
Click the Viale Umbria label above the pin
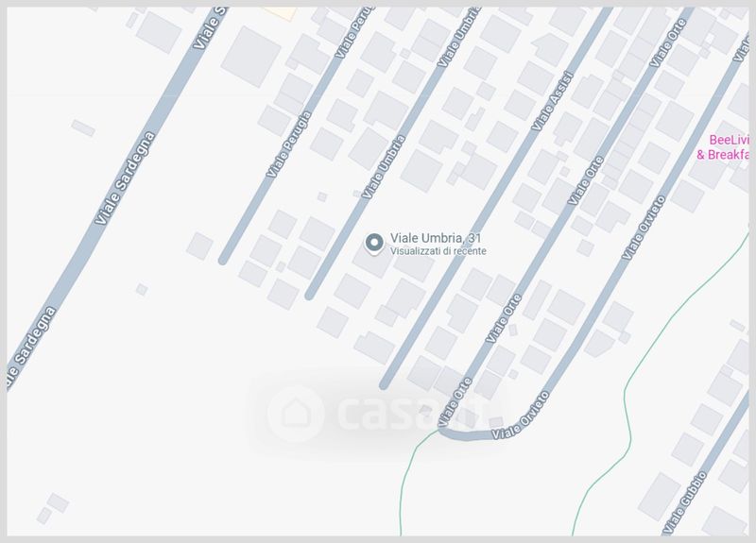384,167
